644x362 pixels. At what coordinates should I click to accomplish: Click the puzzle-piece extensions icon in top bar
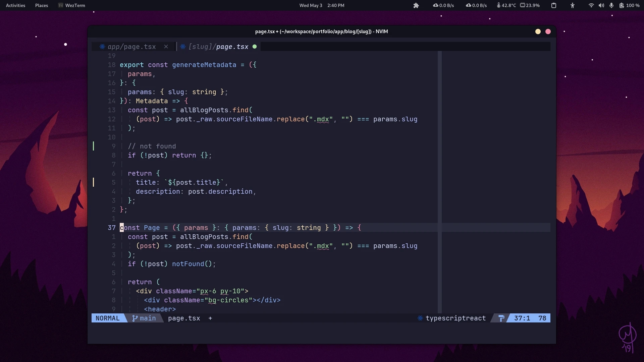tap(416, 5)
